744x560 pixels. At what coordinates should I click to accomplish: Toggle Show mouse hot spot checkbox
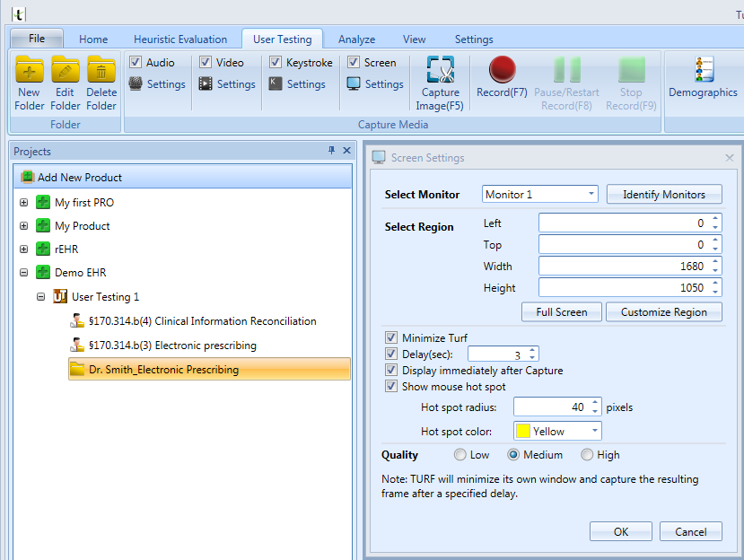click(x=391, y=387)
